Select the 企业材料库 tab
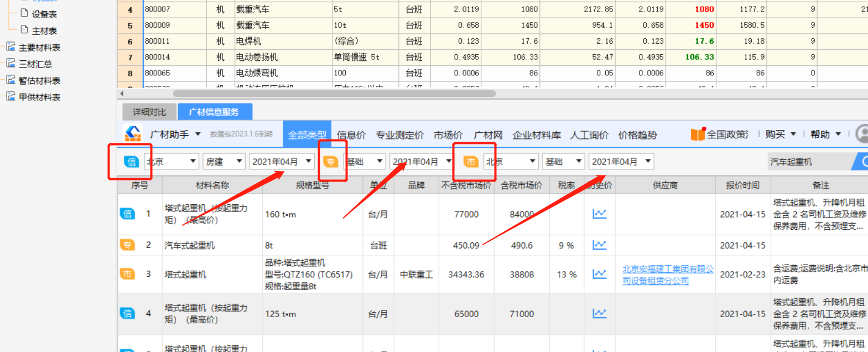 (x=537, y=135)
